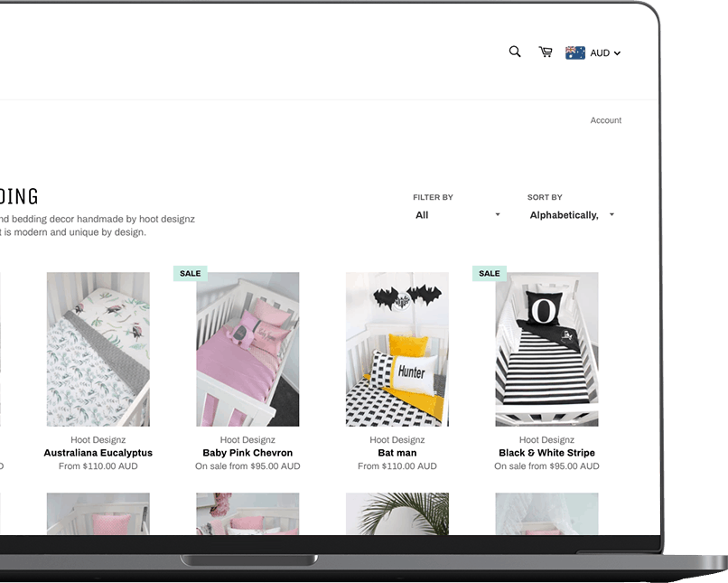Viewport: 728px width, 583px height.
Task: Click 'On sale from $95.00 AUD' under Baby Pink Chevron
Action: (x=247, y=465)
